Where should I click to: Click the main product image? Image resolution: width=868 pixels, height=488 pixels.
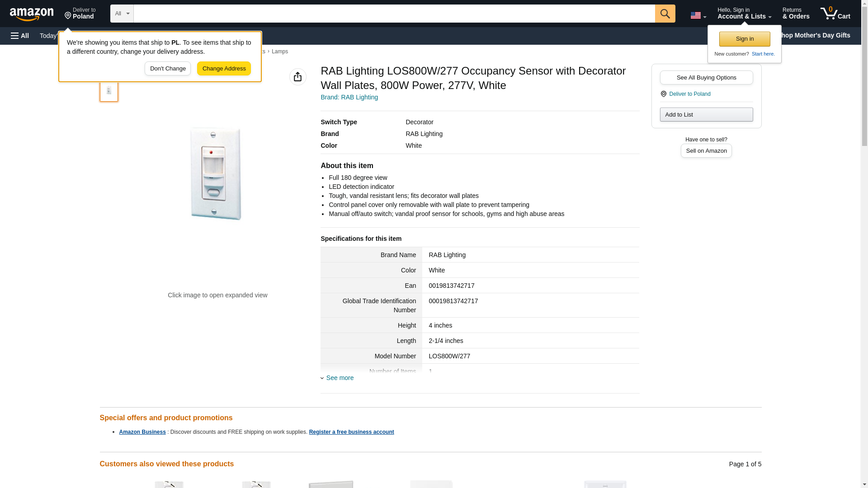(217, 174)
